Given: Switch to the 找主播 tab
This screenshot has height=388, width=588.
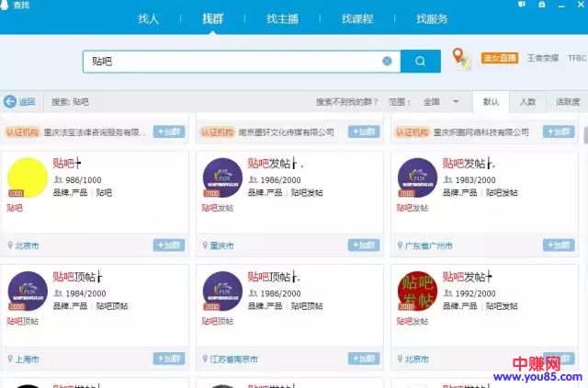Looking at the screenshot, I should pos(282,19).
